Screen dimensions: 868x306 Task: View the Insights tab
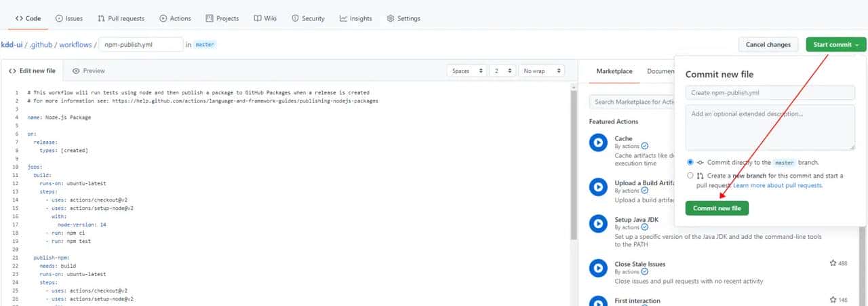(x=355, y=18)
